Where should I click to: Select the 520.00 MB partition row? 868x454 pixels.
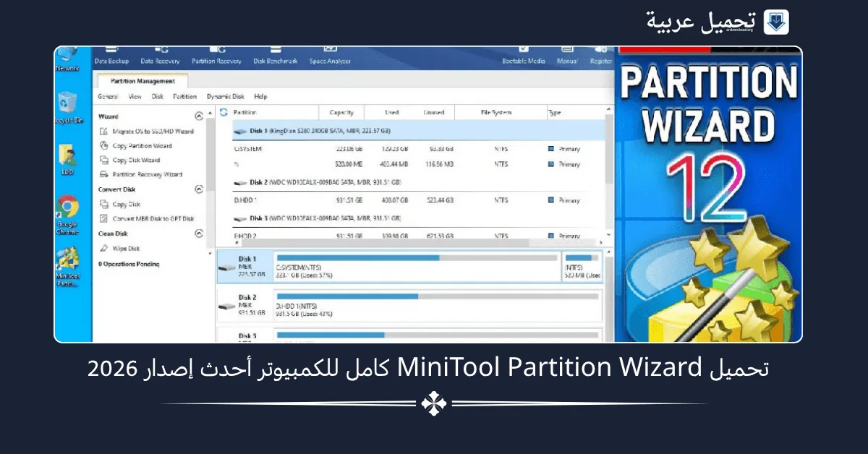418,165
